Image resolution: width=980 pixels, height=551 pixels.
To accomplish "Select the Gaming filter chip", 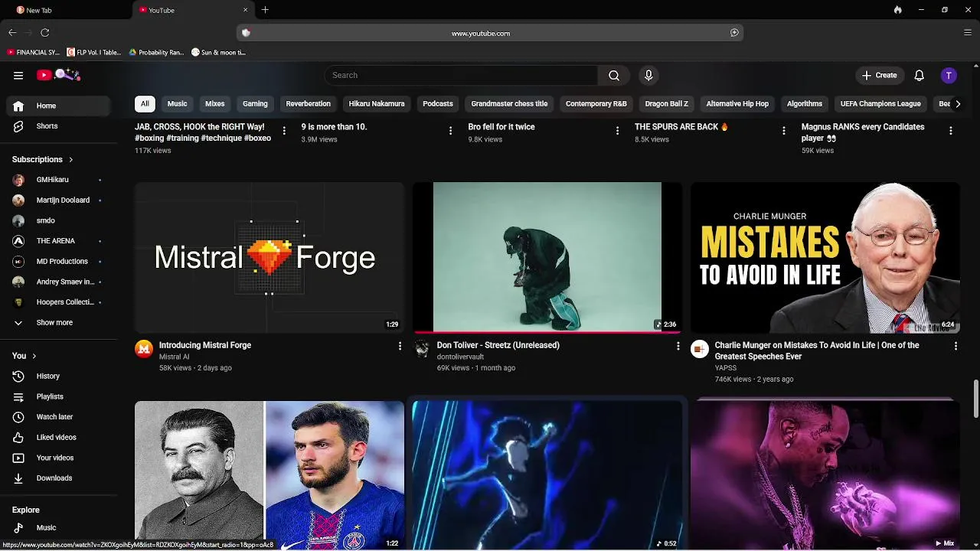I will (x=255, y=103).
